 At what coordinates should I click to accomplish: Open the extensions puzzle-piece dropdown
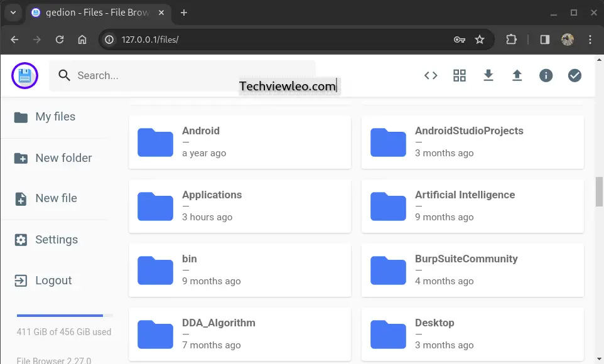point(511,39)
